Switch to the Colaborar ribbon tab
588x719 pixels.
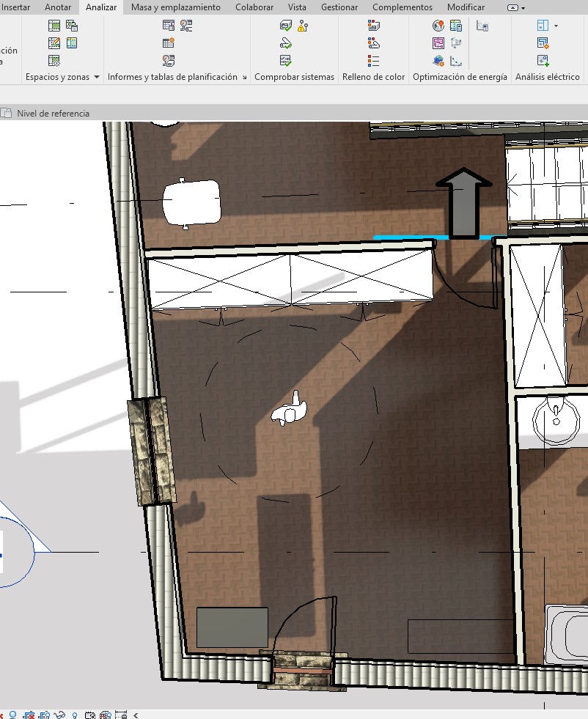254,7
